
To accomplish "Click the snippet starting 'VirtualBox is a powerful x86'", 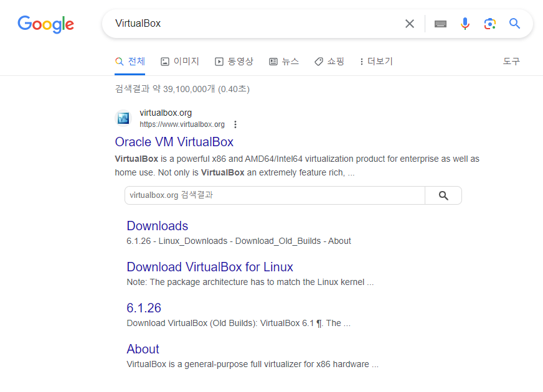I will (297, 166).
